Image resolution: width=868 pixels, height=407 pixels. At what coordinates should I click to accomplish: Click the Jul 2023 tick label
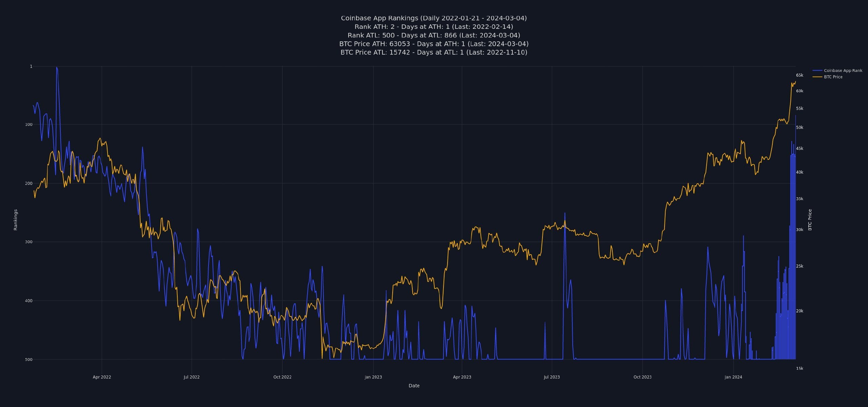coord(552,377)
